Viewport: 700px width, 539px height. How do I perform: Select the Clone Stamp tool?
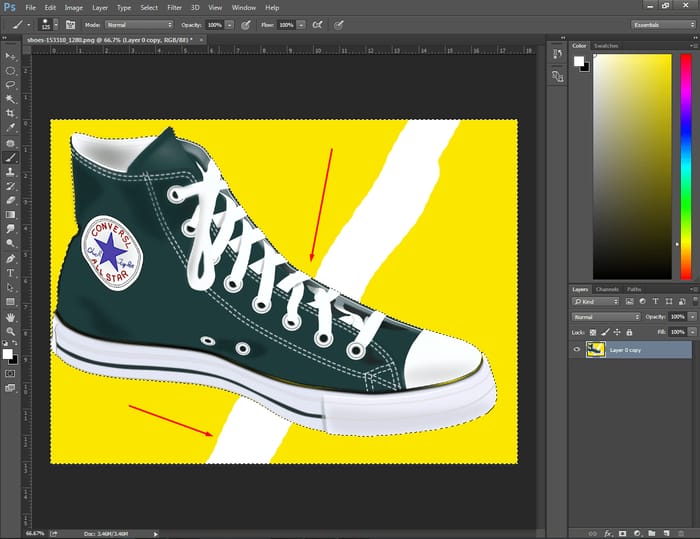(x=10, y=172)
